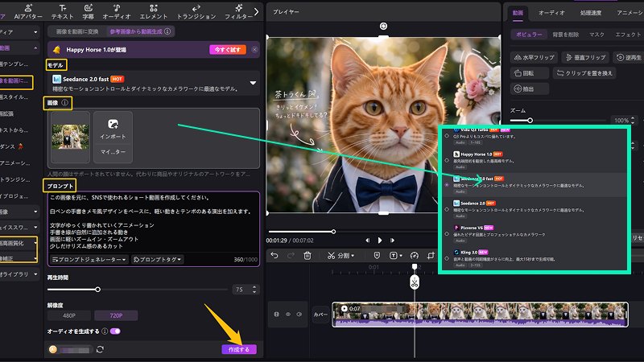Click info icon beside 参考画像から動画生成
644x362 pixels.
(167, 31)
